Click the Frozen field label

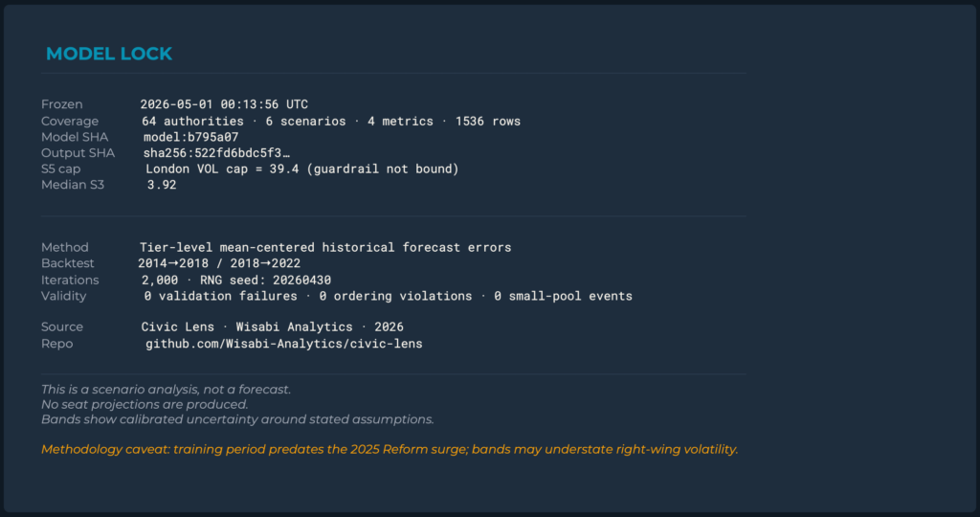click(x=62, y=104)
